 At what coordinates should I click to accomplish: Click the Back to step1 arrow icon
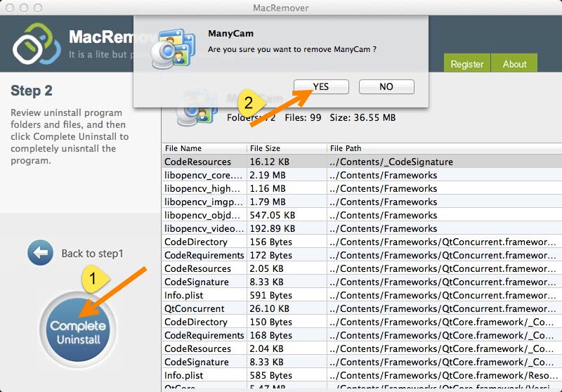(x=41, y=253)
